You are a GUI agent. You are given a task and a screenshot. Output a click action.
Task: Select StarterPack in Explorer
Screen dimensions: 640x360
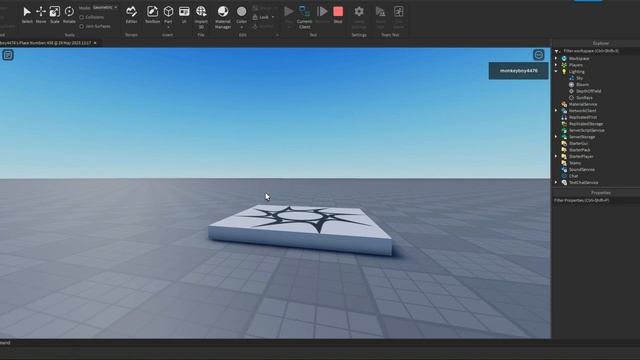click(580, 150)
